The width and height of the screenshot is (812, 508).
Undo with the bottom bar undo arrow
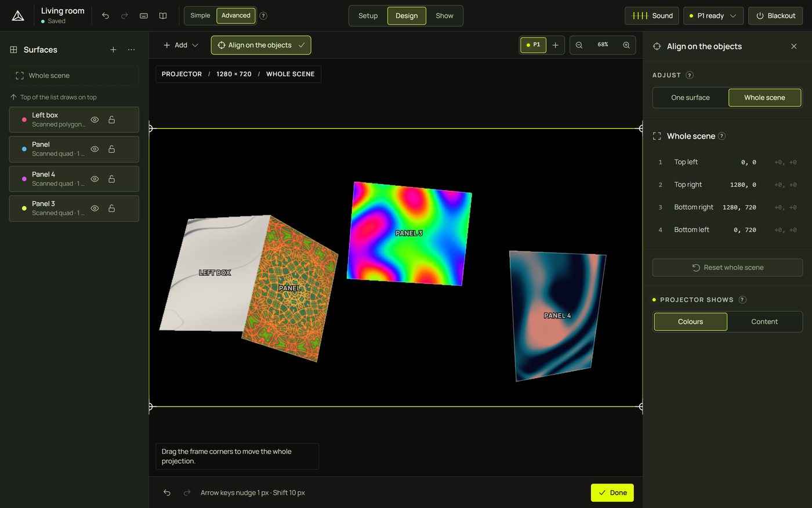coord(167,493)
